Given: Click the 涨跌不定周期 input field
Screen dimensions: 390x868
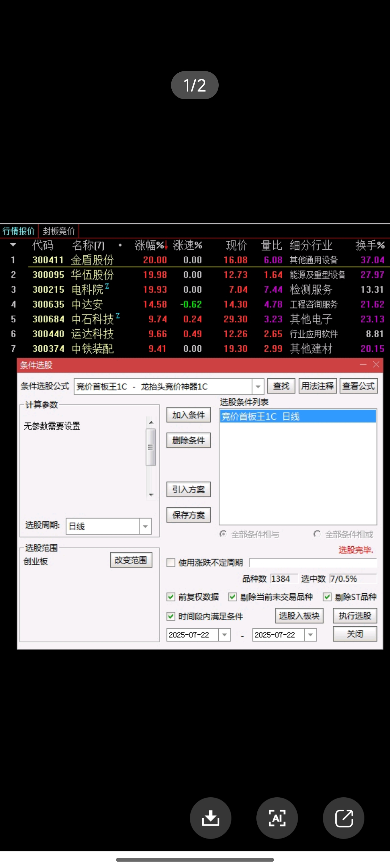Looking at the screenshot, I should coord(313,563).
